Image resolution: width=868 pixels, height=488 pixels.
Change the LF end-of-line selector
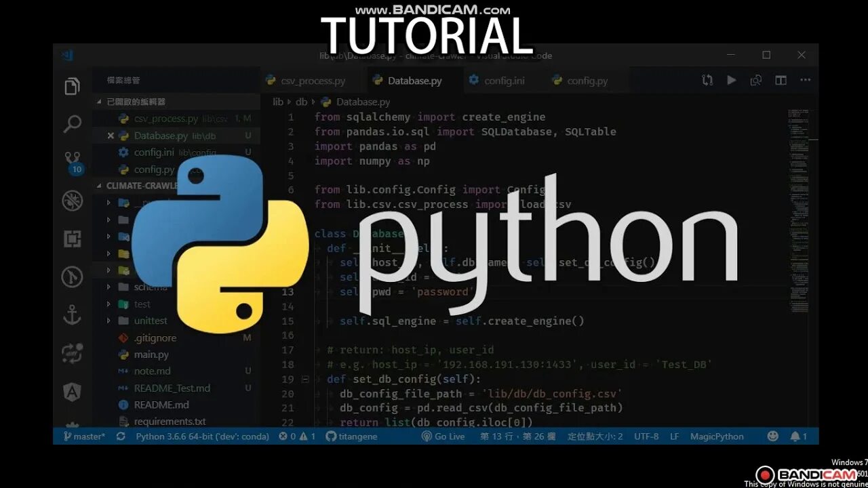click(x=675, y=436)
